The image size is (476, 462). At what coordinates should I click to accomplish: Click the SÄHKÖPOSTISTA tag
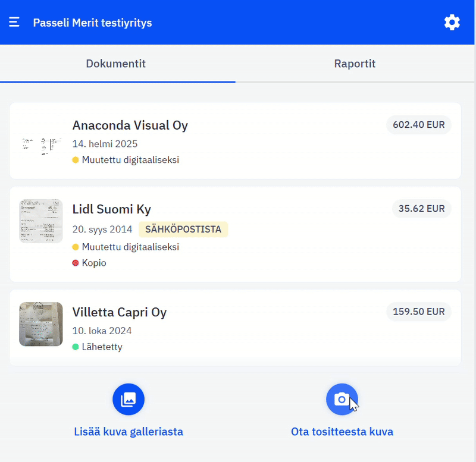pyautogui.click(x=183, y=230)
